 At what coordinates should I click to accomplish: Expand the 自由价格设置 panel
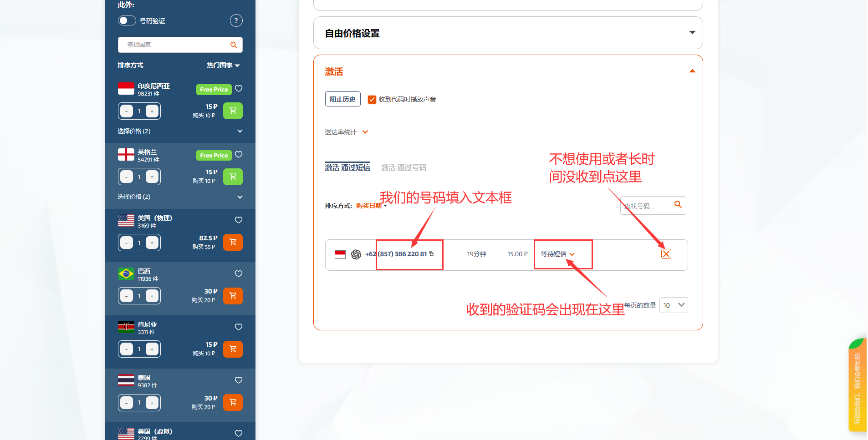point(508,33)
